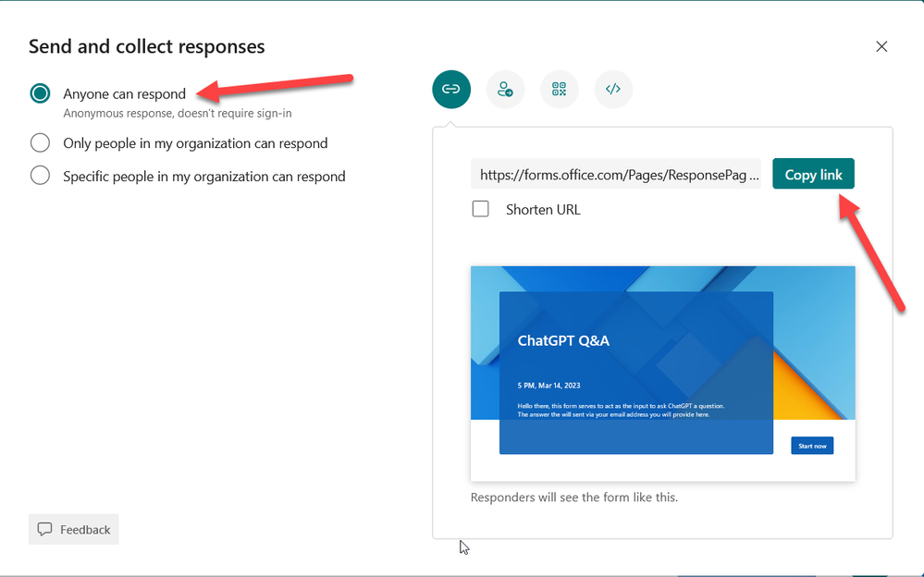Click the forms.office.com URL field

point(616,174)
